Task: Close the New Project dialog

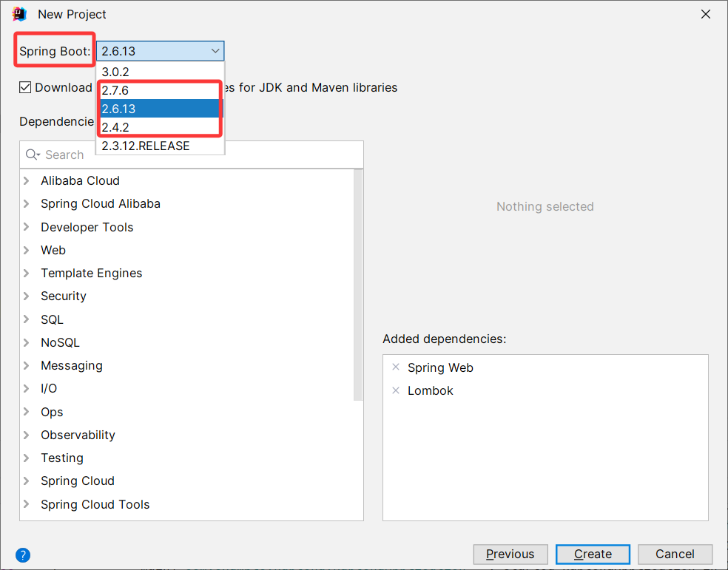Action: pos(705,14)
